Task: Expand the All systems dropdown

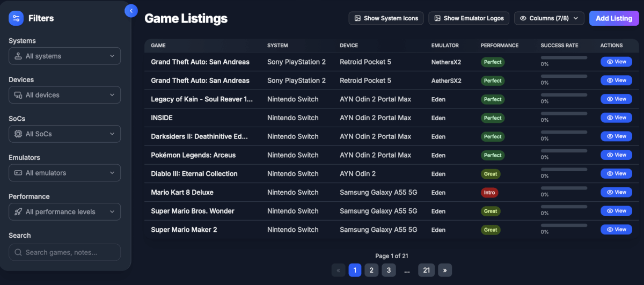Action: pos(64,56)
